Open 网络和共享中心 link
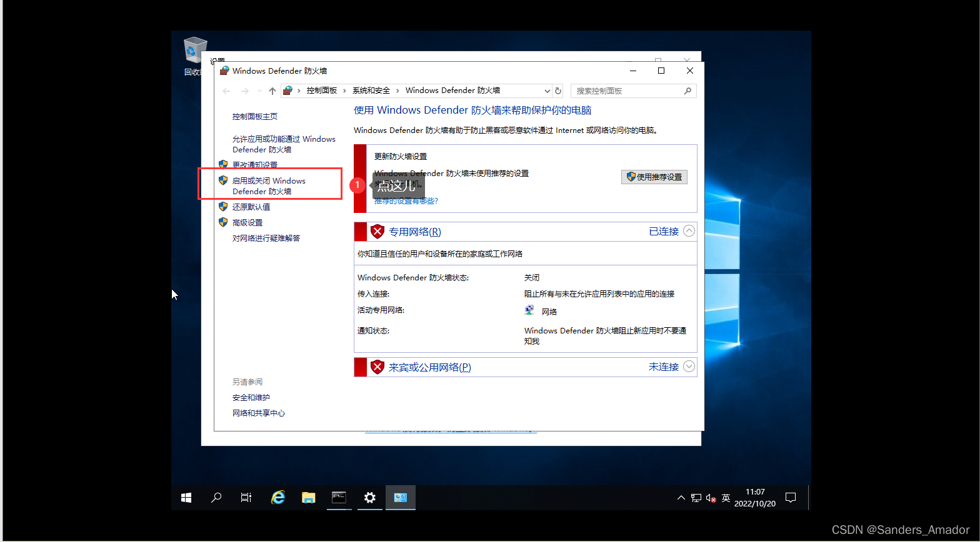This screenshot has height=542, width=980. click(259, 413)
